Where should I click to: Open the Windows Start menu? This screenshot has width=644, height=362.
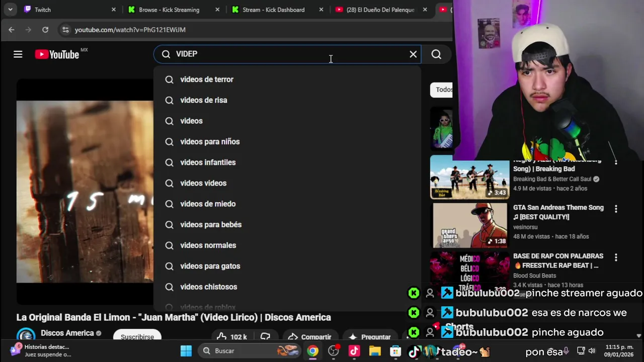coord(186,351)
